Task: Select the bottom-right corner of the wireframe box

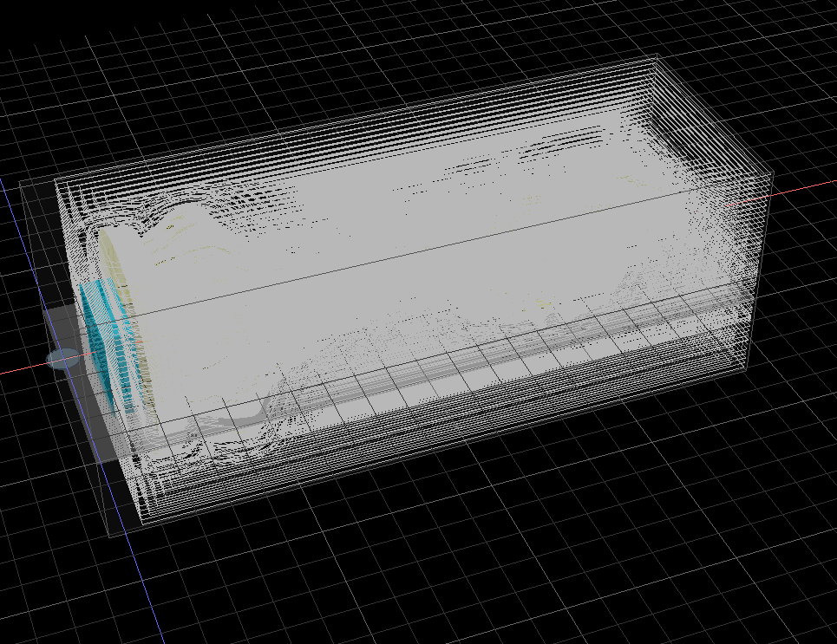Action: pos(748,374)
